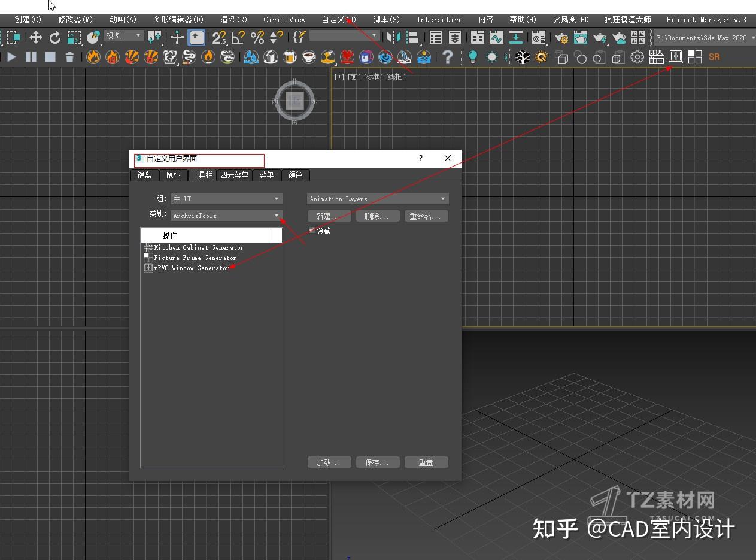Click the 新建 button to create a toolbar
This screenshot has width=756, height=560.
pos(329,216)
